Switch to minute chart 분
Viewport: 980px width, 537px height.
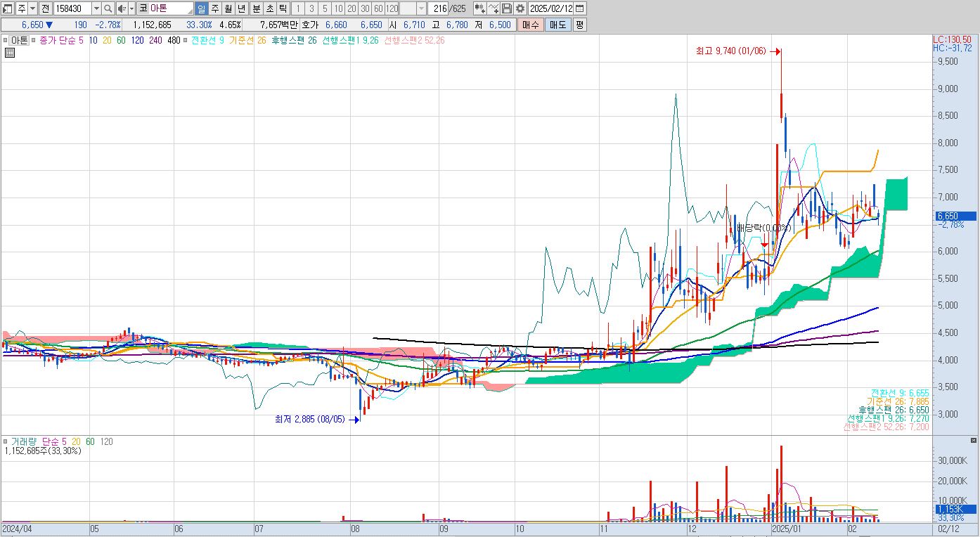(x=255, y=8)
